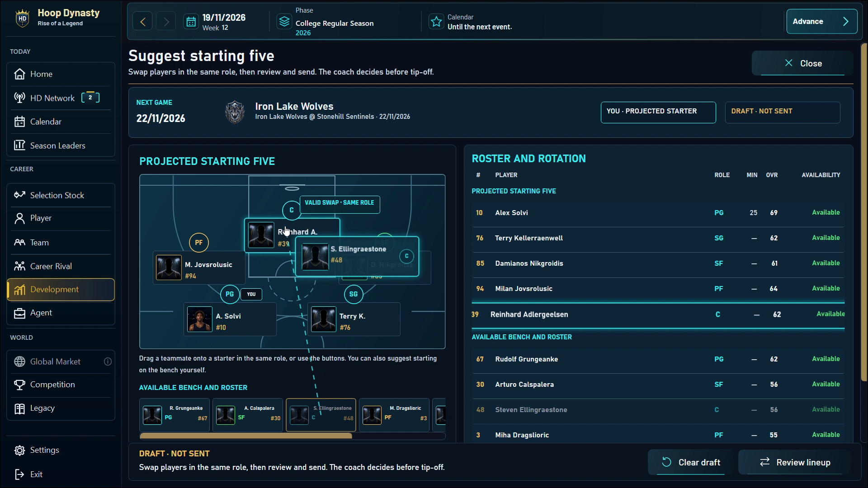Select the Career Rival icon
The height and width of the screenshot is (488, 868).
click(x=19, y=266)
